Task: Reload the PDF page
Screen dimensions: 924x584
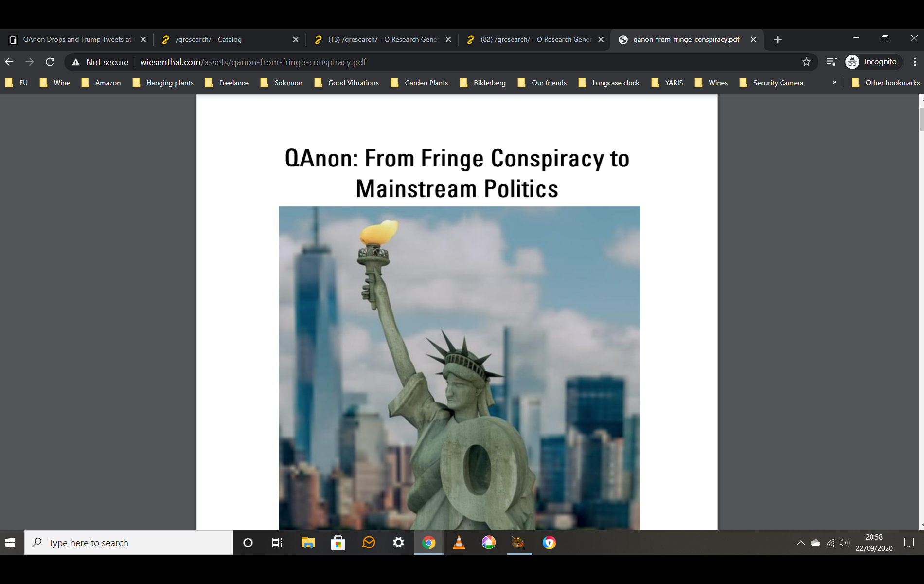Action: [50, 62]
